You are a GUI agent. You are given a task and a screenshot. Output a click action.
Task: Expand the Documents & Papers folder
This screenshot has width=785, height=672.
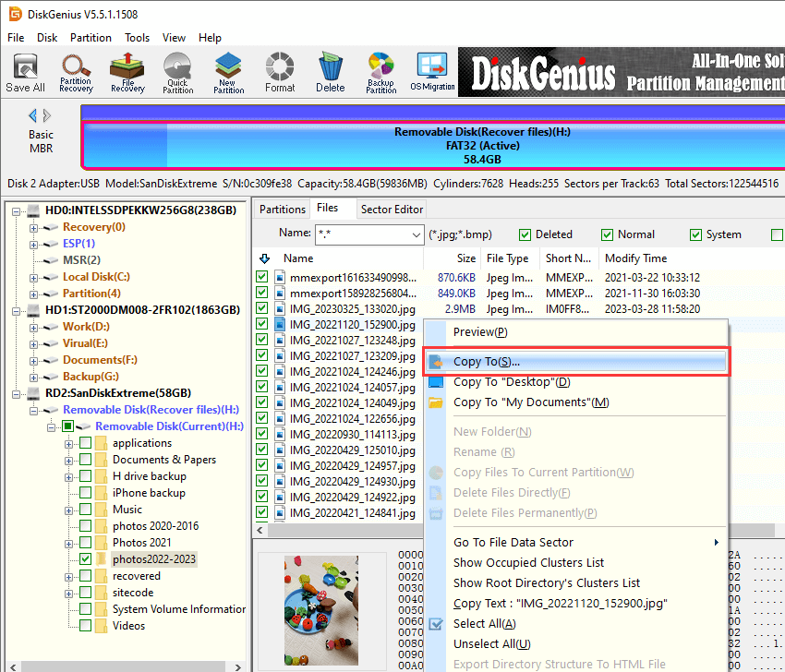[x=68, y=461]
